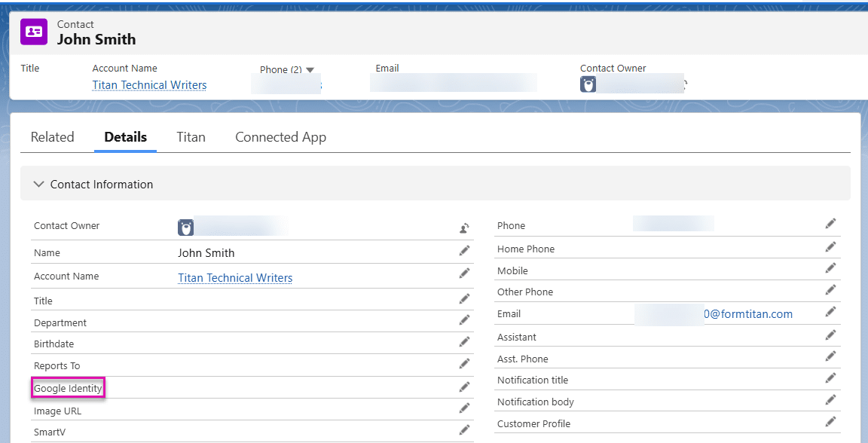Click owner avatar icon in header

tap(588, 84)
